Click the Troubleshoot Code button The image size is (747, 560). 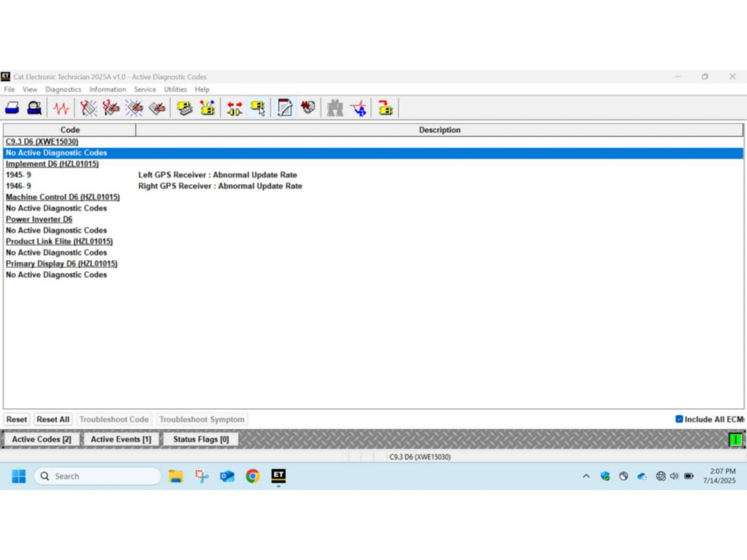click(114, 419)
